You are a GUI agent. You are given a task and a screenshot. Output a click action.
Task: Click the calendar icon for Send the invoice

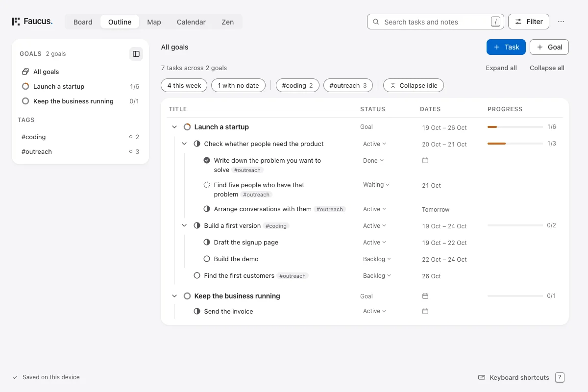[425, 311]
